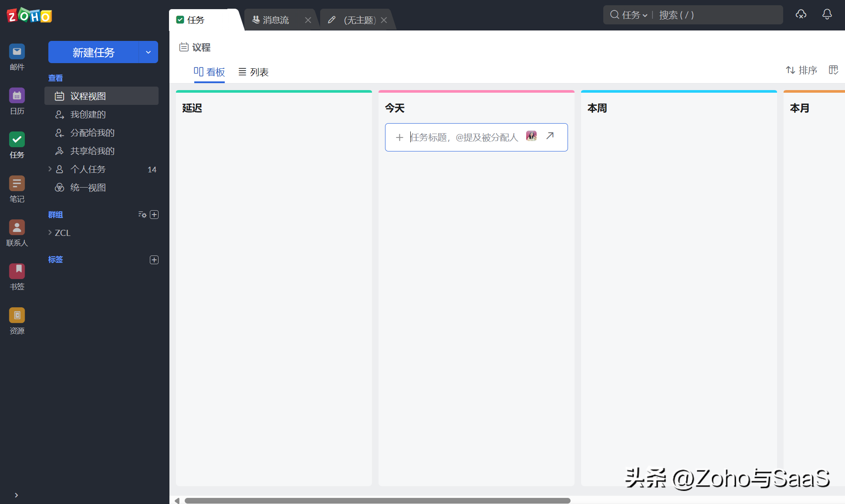The height and width of the screenshot is (504, 845).
Task: Click the 议程视图 agenda view icon
Action: pos(59,95)
